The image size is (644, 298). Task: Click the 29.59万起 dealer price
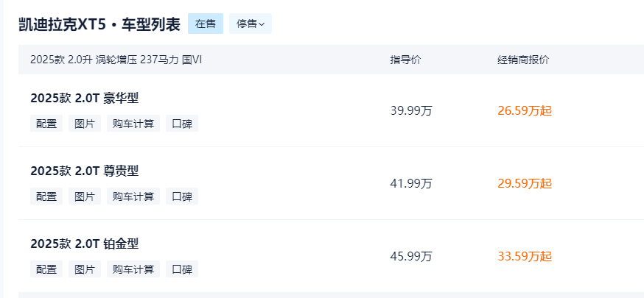coord(525,184)
